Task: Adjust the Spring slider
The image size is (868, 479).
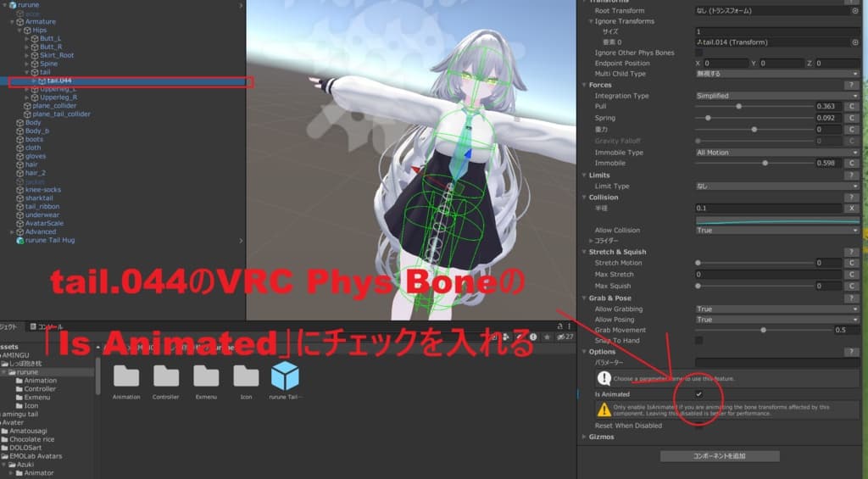Action: coord(708,118)
